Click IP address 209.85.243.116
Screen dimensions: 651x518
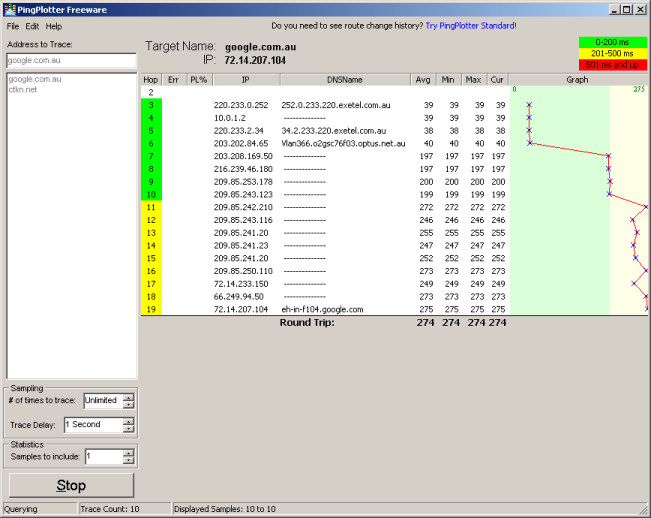[x=243, y=220]
